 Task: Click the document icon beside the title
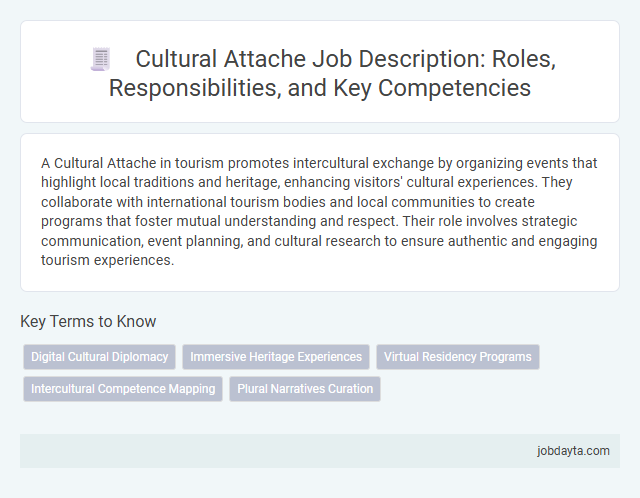pos(100,59)
